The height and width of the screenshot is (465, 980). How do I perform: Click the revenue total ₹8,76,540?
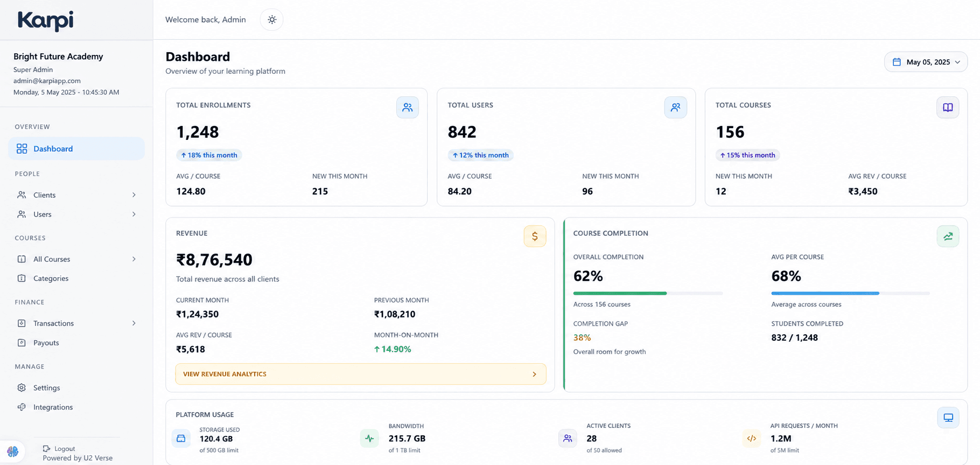click(x=214, y=260)
